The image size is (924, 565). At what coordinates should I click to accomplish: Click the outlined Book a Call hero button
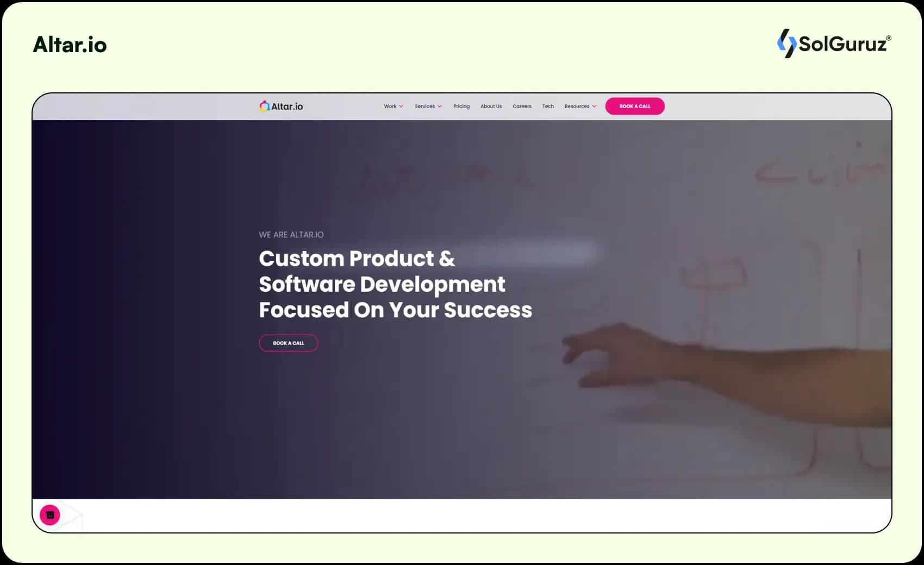click(x=289, y=343)
